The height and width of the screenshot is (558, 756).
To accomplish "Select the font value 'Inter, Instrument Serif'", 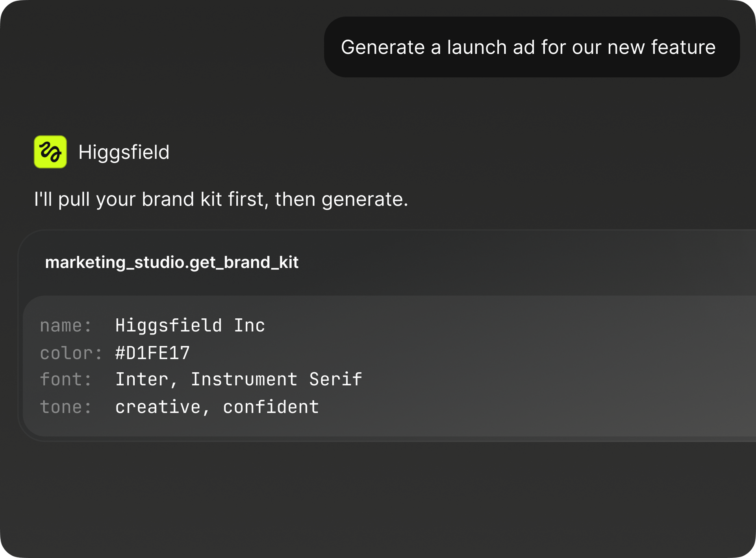I will click(x=239, y=379).
